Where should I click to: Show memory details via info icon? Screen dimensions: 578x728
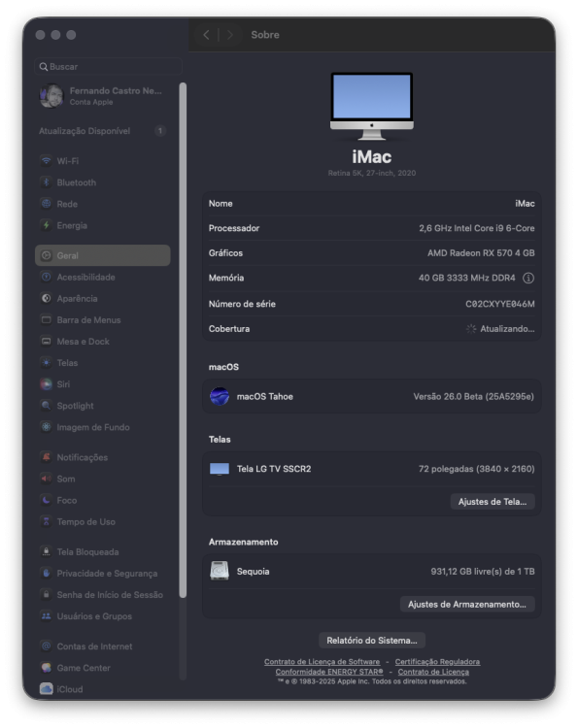point(528,278)
